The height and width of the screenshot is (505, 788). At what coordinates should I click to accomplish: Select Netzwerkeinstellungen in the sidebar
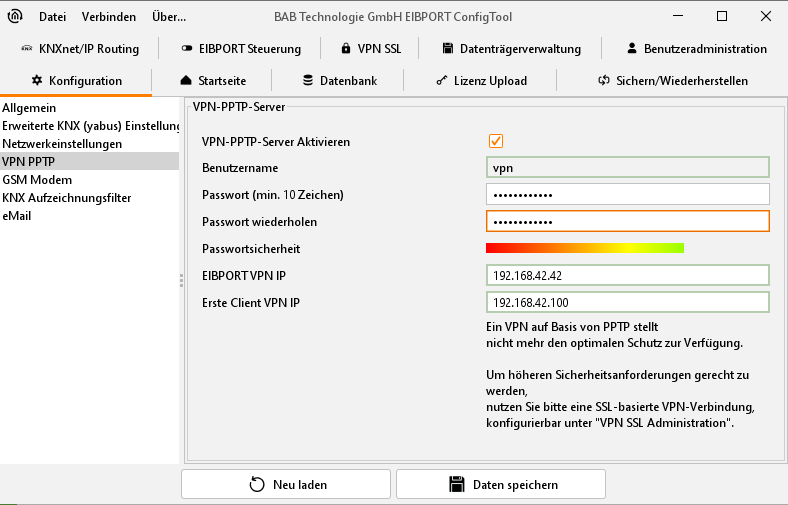pyautogui.click(x=62, y=144)
